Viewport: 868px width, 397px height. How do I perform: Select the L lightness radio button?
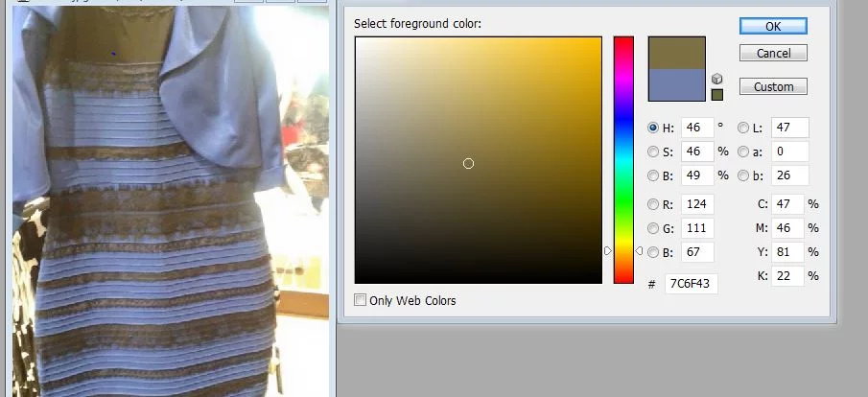coord(743,128)
